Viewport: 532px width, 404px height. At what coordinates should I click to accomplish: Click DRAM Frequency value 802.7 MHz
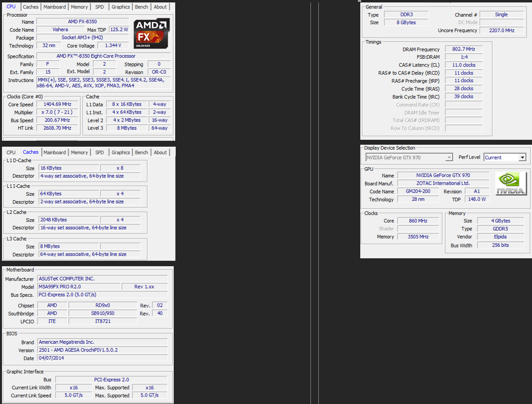[x=463, y=49]
